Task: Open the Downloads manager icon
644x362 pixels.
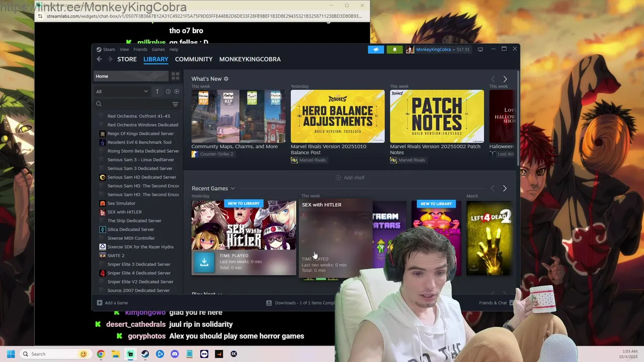Action: tap(269, 303)
